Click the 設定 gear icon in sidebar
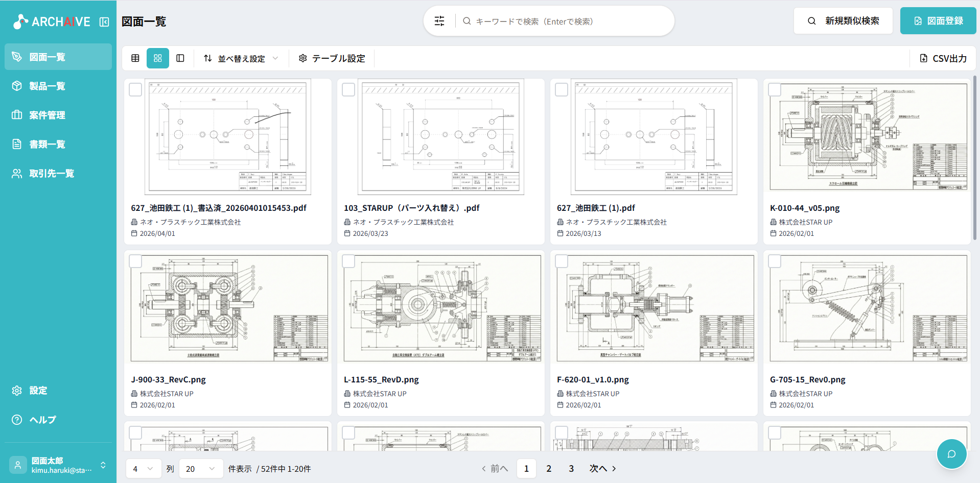 click(17, 391)
